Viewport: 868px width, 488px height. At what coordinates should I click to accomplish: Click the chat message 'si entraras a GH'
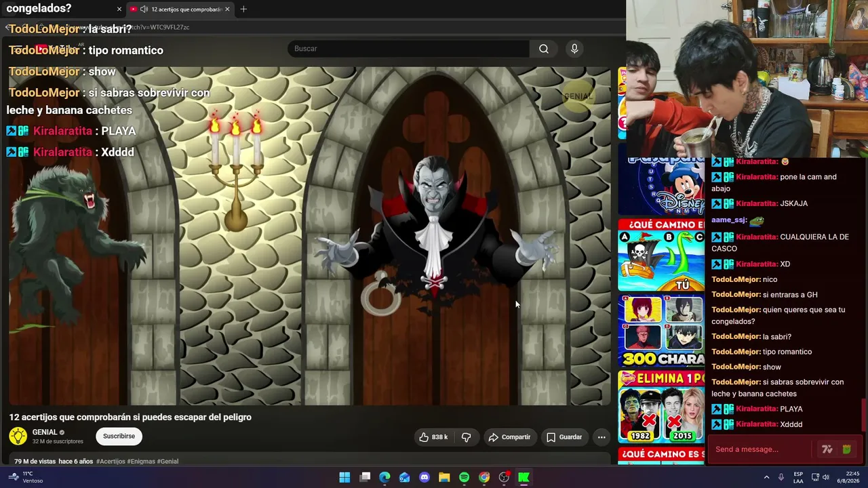(790, 295)
